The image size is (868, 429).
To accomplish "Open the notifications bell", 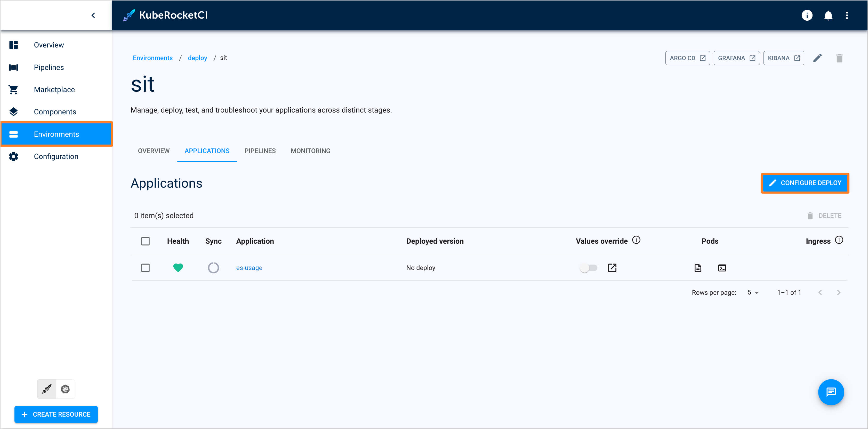I will [828, 15].
